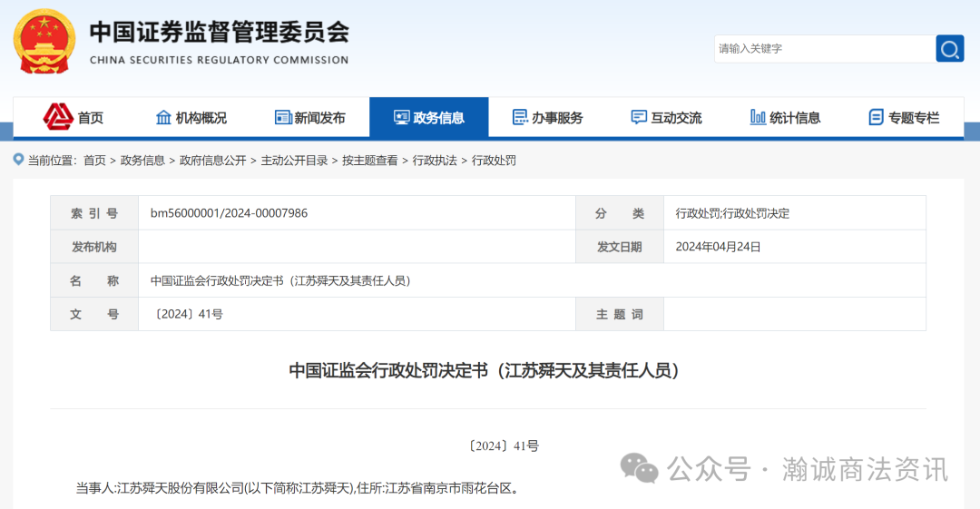Screen dimensions: 980x509
Task: Click the 发文日期 label cell
Action: click(620, 247)
